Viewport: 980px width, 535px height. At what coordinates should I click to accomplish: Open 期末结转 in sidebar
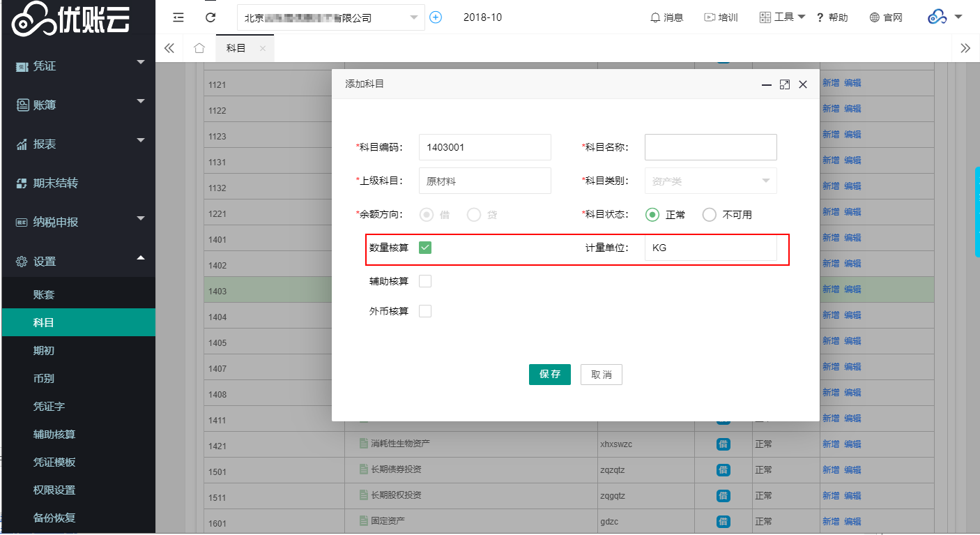pyautogui.click(x=78, y=183)
